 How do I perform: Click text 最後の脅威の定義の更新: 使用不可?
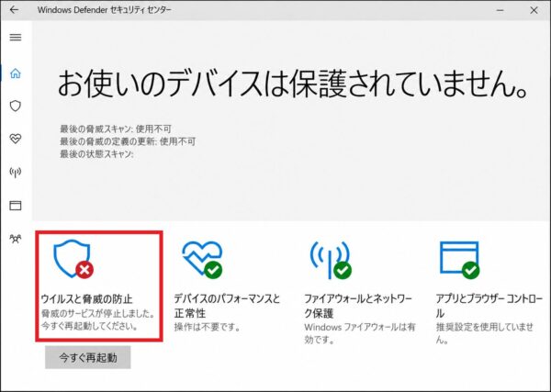pos(128,141)
